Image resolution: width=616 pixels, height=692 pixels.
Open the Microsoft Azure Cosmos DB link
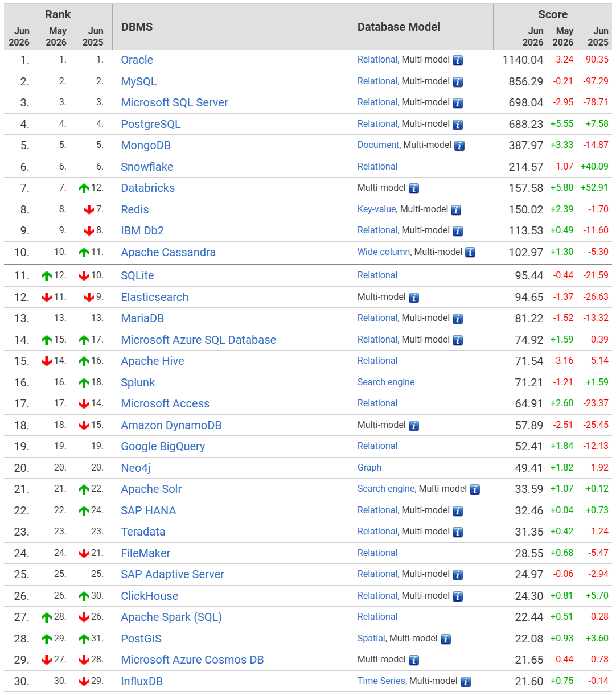coord(192,660)
